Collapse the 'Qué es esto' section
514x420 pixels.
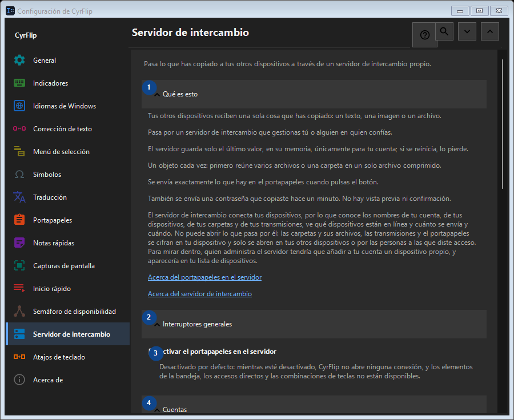click(x=314, y=94)
